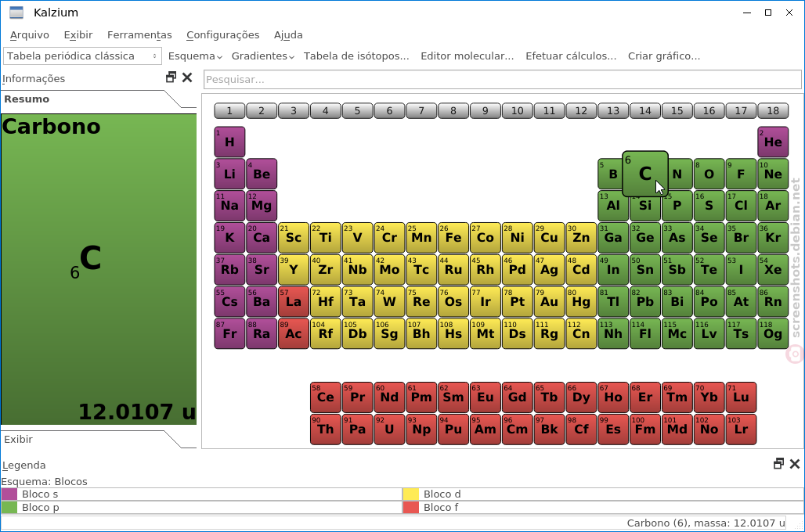
Task: Maximize the Kalzium window
Action: [x=768, y=13]
